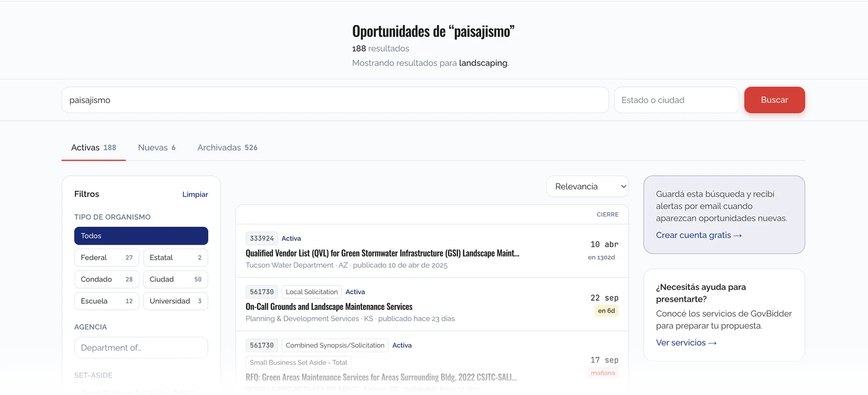Enable the Condado filter
This screenshot has height=395, width=868.
[107, 279]
